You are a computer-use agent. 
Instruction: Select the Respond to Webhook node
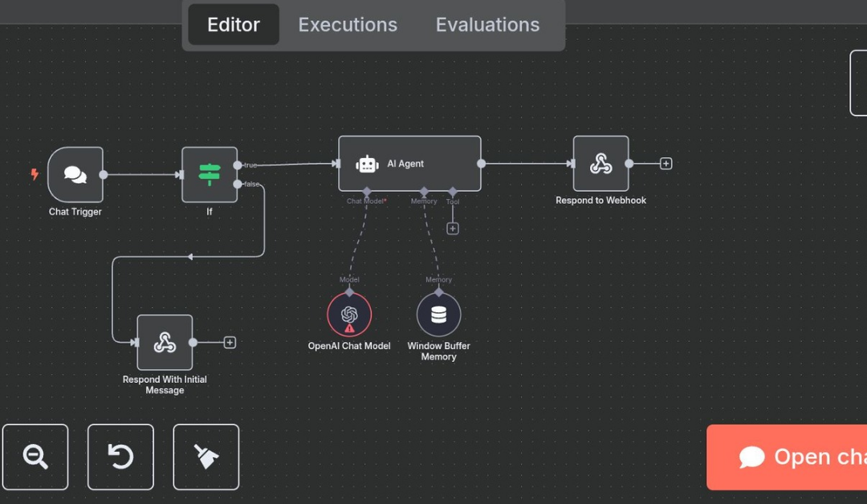click(x=601, y=163)
